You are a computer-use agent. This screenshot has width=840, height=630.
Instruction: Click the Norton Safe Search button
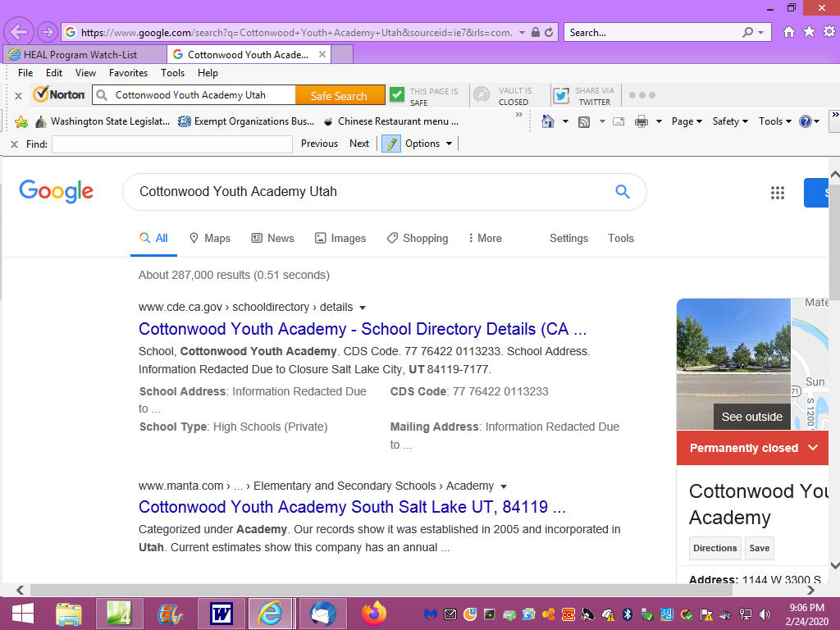point(340,95)
